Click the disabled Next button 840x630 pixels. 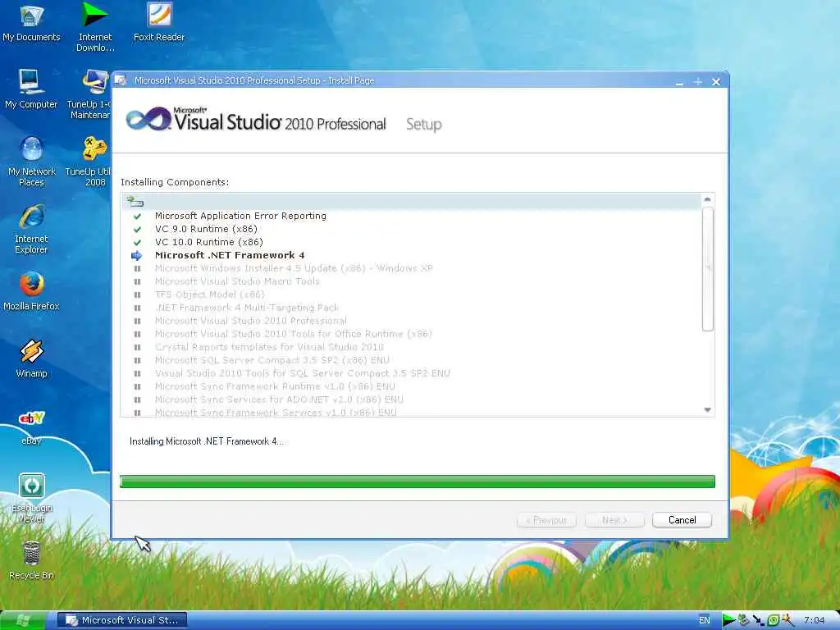[614, 520]
